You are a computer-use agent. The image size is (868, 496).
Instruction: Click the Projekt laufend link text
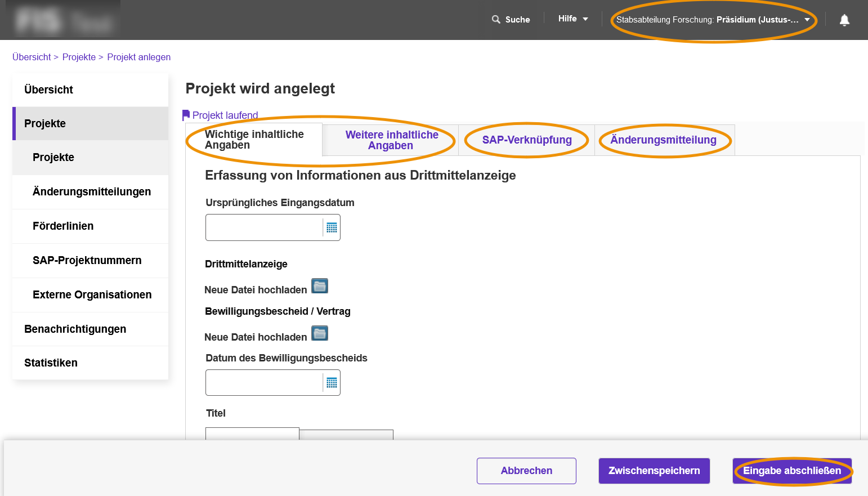pyautogui.click(x=225, y=115)
